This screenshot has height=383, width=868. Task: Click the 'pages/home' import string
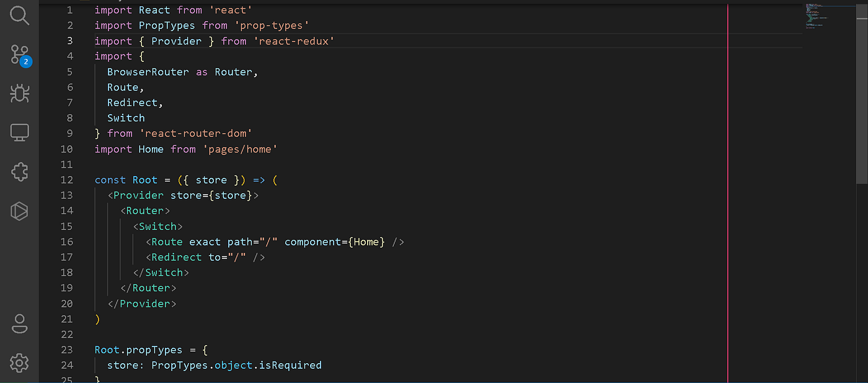coord(240,149)
